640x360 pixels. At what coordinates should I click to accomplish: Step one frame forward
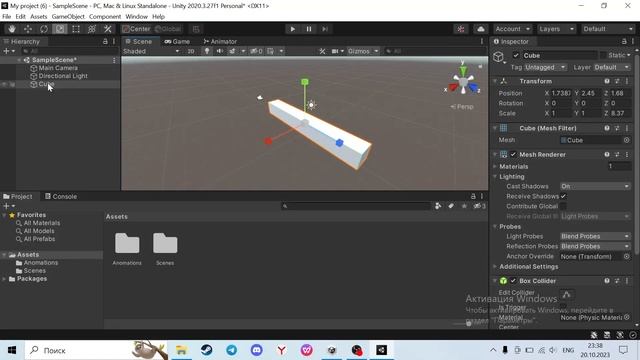[x=325, y=29]
